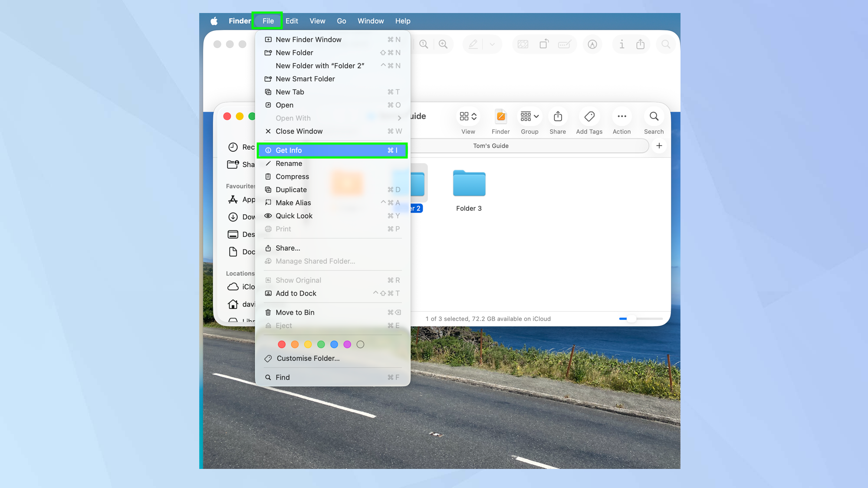
Task: Click the new tab plus button
Action: (x=659, y=146)
